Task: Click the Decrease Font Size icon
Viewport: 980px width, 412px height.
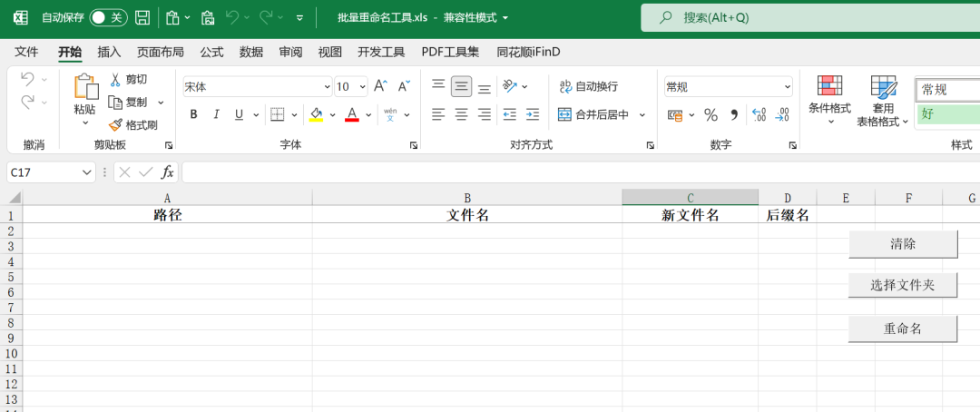Action: pyautogui.click(x=405, y=86)
